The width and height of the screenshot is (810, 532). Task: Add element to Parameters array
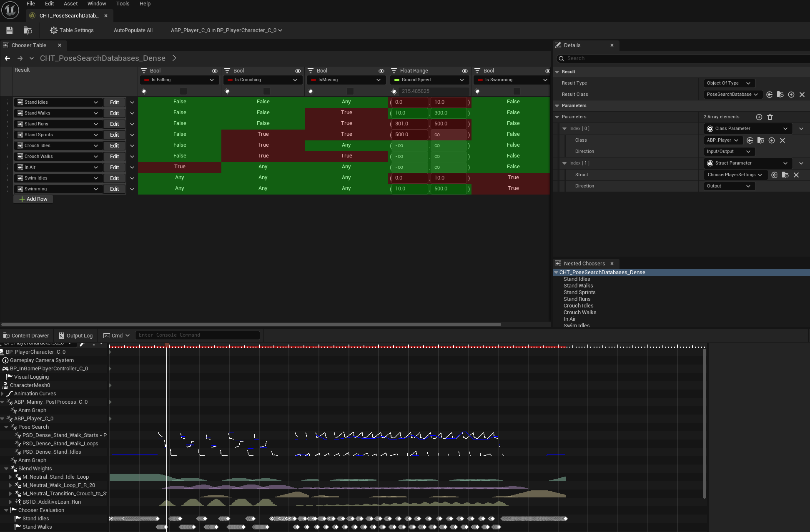(x=759, y=117)
